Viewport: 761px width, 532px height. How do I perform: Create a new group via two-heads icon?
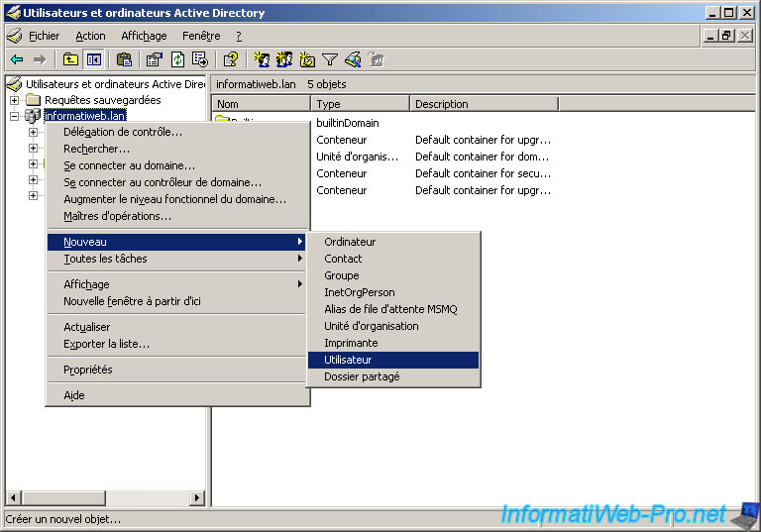coord(284,59)
